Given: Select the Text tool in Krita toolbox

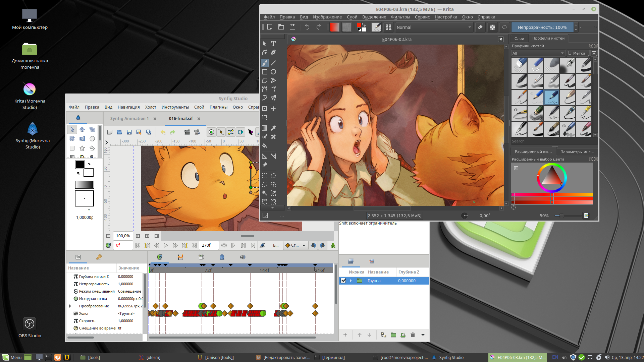Looking at the screenshot, I should coord(273,44).
